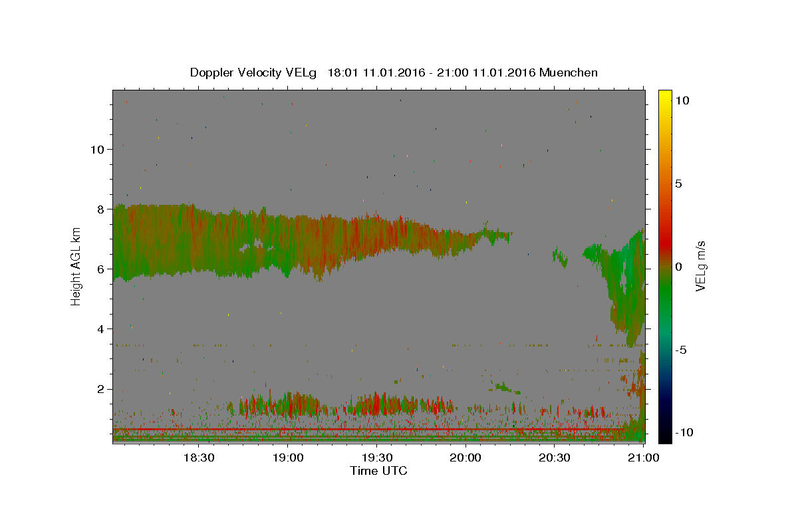
Task: Click the 20:00 time axis label
Action: (465, 458)
